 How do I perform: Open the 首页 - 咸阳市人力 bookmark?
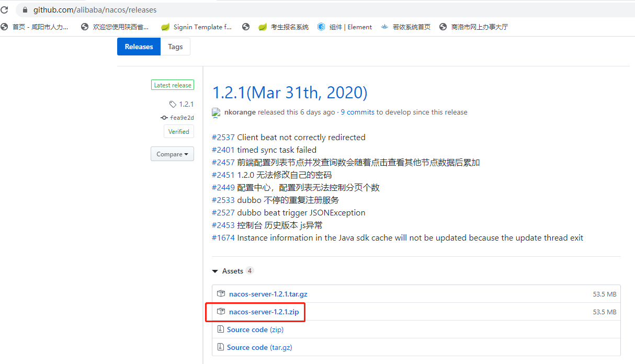(35, 27)
